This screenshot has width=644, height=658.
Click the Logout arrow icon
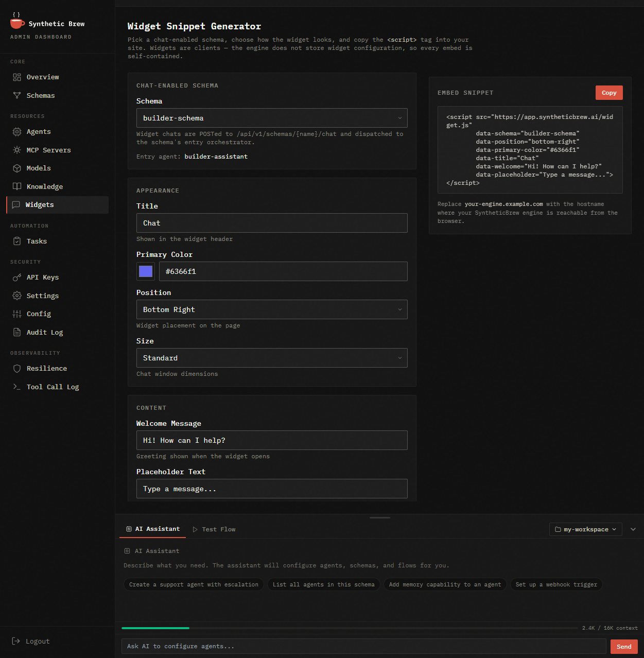point(16,642)
